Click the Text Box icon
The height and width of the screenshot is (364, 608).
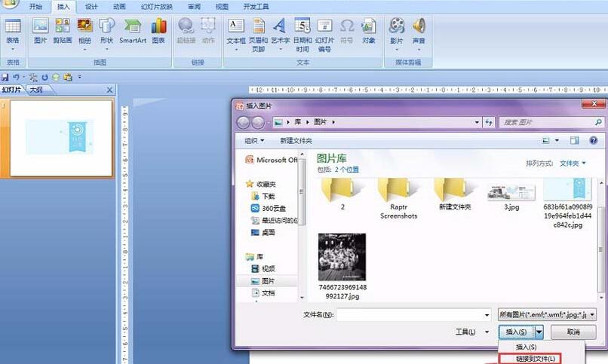[235, 30]
